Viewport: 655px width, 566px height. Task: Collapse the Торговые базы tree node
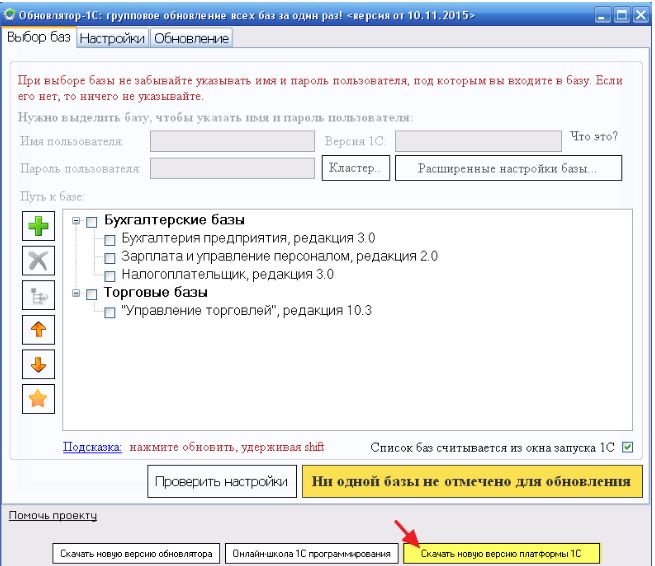76,293
